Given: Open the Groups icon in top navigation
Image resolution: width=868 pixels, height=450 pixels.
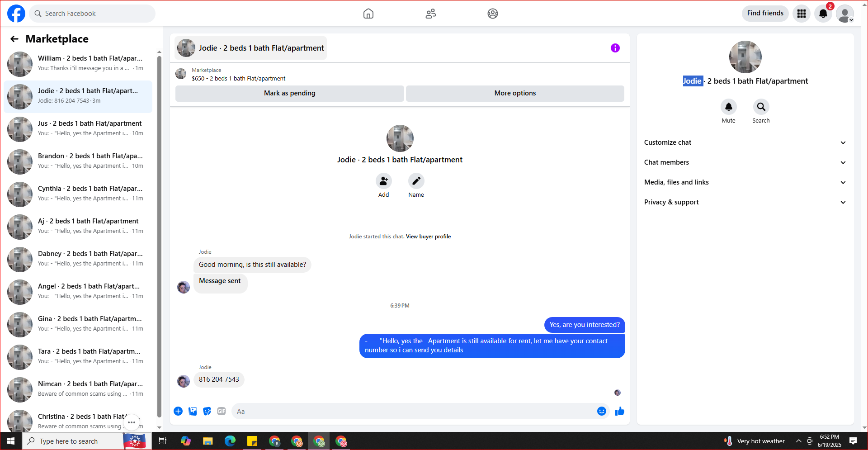Looking at the screenshot, I should [x=493, y=14].
